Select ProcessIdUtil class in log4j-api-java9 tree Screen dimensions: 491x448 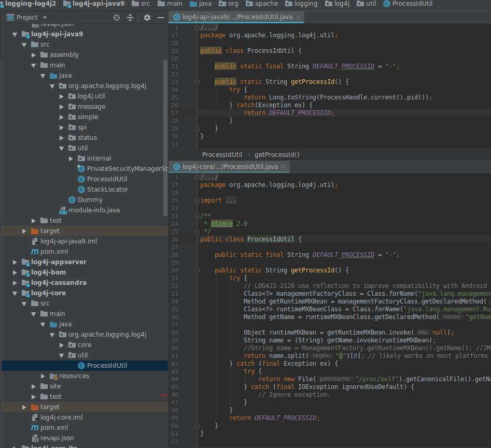pos(102,179)
